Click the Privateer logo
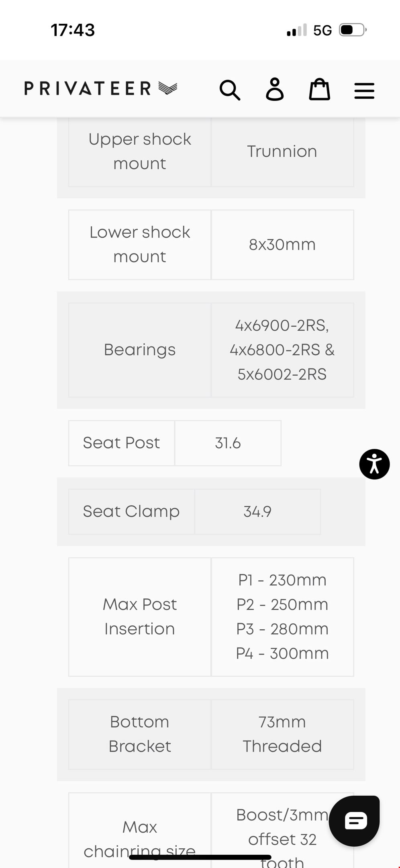Viewport: 400px width, 868px height. pos(100,88)
